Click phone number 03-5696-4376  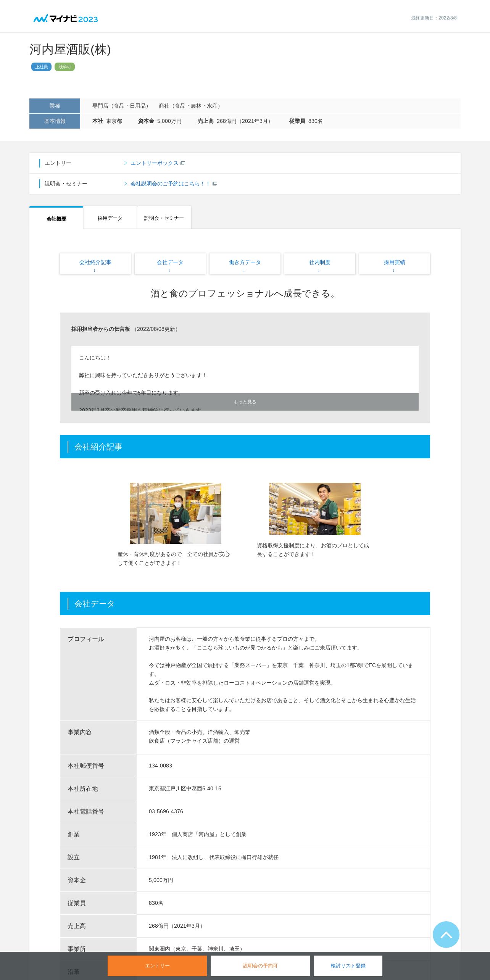tap(166, 811)
